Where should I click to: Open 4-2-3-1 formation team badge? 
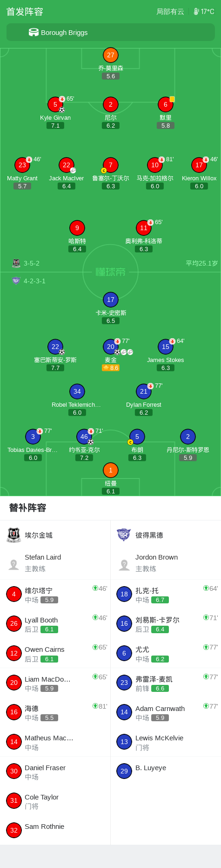click(16, 281)
